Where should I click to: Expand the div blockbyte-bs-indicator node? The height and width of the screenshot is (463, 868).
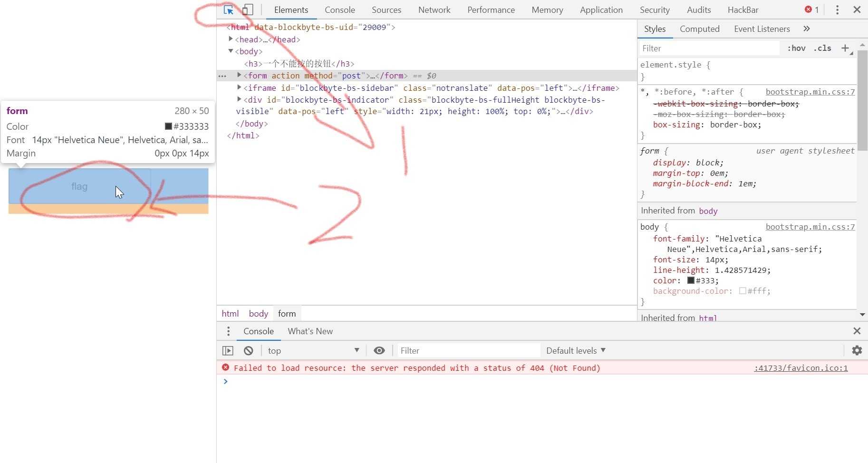click(239, 99)
